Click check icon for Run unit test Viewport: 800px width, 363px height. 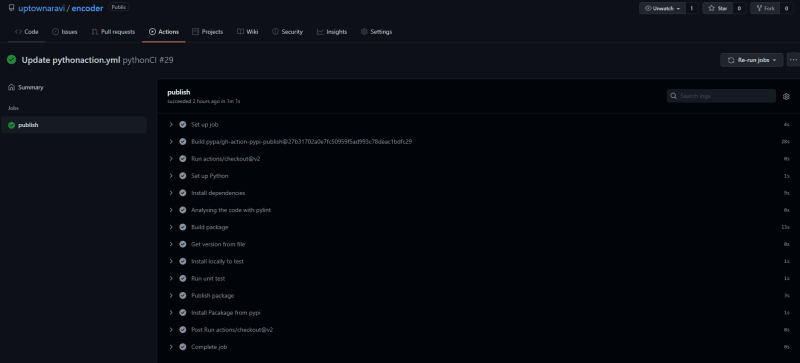coord(183,278)
